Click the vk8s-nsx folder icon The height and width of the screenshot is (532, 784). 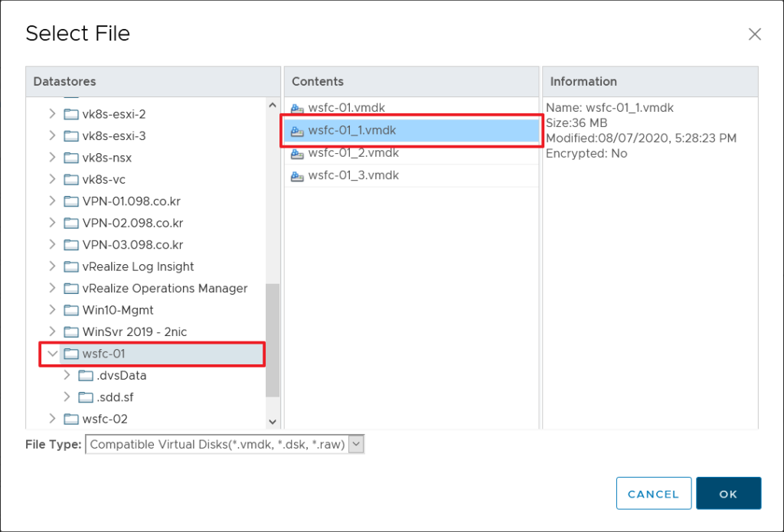coord(71,158)
